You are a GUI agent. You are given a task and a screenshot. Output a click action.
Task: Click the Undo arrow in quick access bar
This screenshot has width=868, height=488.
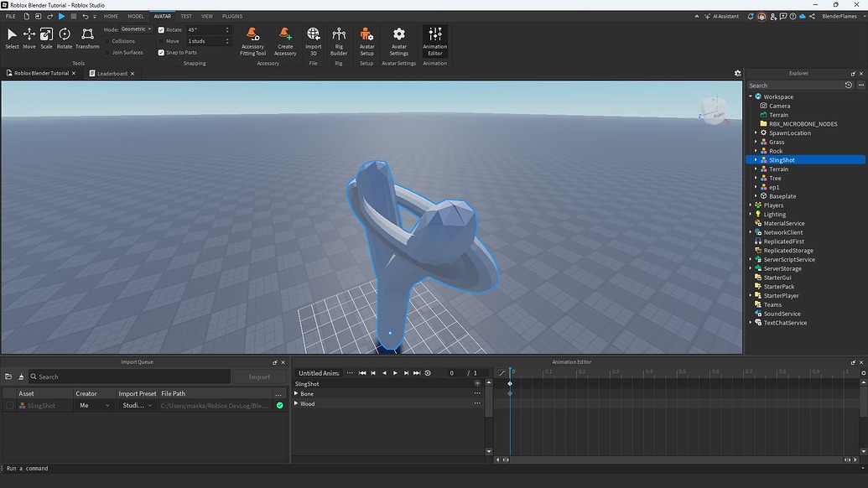86,17
